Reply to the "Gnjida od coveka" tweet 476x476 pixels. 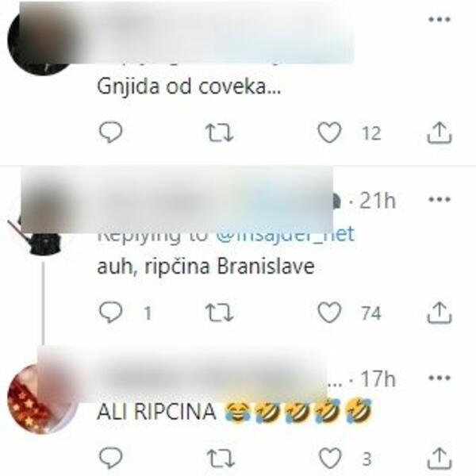click(x=111, y=132)
